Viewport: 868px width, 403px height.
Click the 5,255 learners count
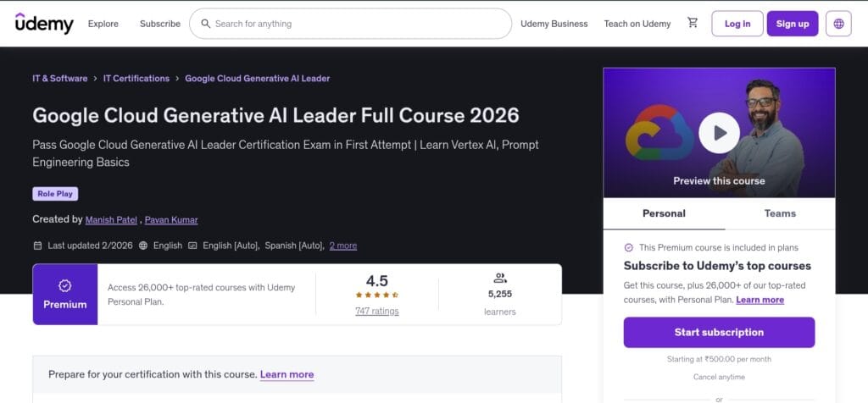[x=500, y=294]
